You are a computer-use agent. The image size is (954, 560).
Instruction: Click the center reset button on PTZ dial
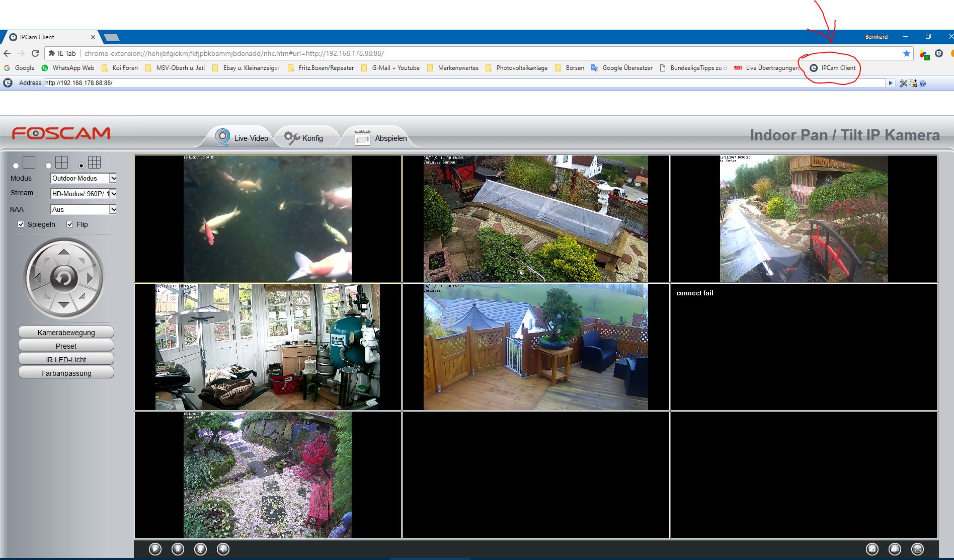pyautogui.click(x=64, y=278)
